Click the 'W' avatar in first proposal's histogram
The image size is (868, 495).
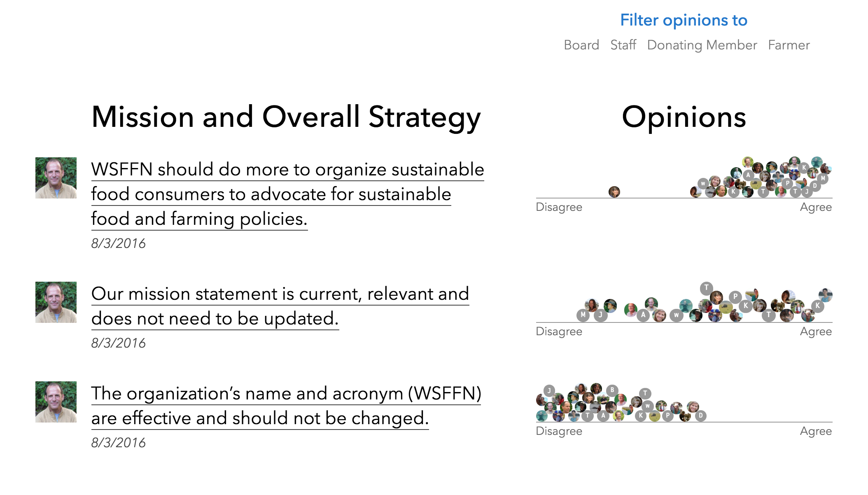[x=703, y=184]
